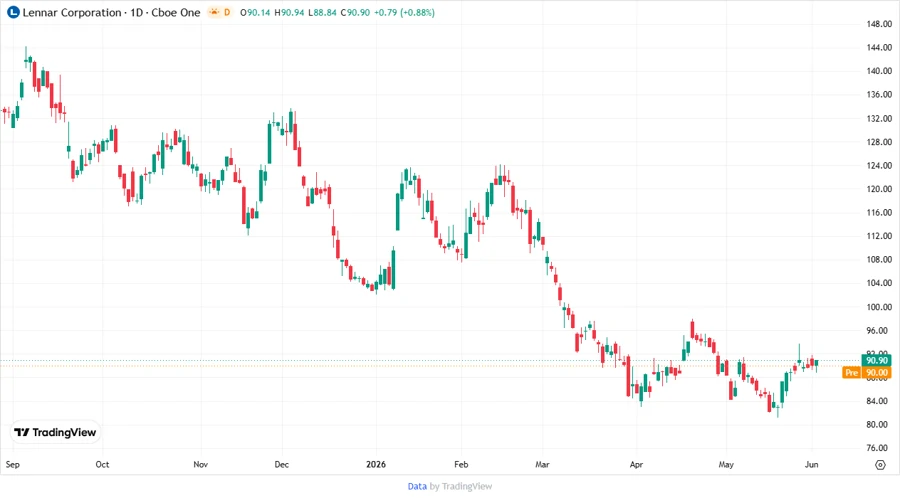The width and height of the screenshot is (900, 498).
Task: Click 'by TradingView' attribution text
Action: [461, 486]
